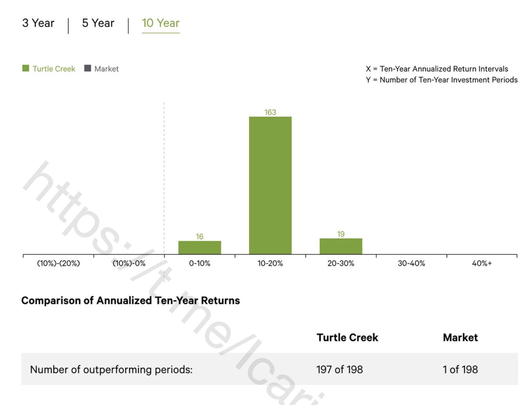Toggle the Turtle Creek legend label
The width and height of the screenshot is (532, 405).
tap(54, 69)
